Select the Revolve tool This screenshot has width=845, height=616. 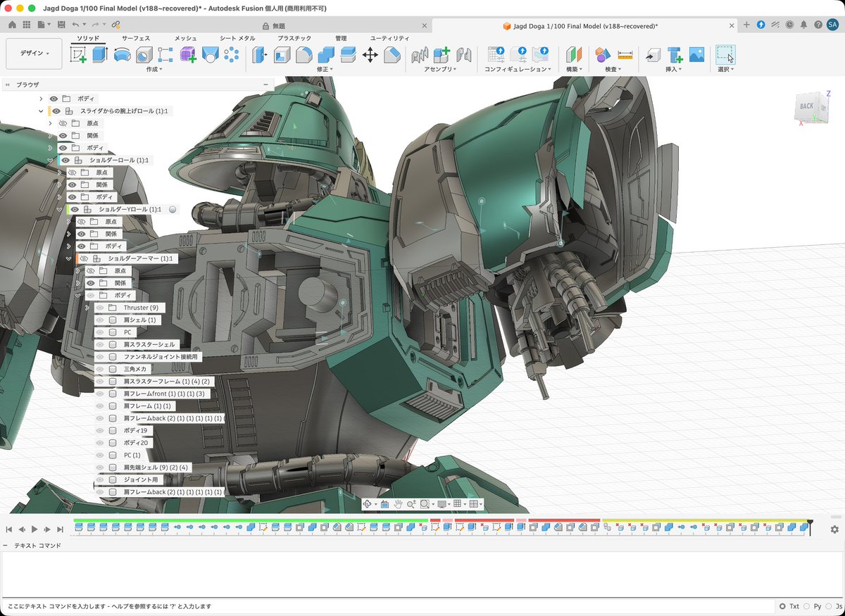pyautogui.click(x=122, y=55)
